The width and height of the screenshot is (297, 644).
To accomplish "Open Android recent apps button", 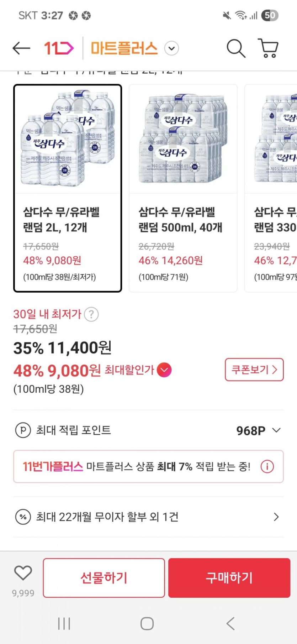I will coord(64,623).
